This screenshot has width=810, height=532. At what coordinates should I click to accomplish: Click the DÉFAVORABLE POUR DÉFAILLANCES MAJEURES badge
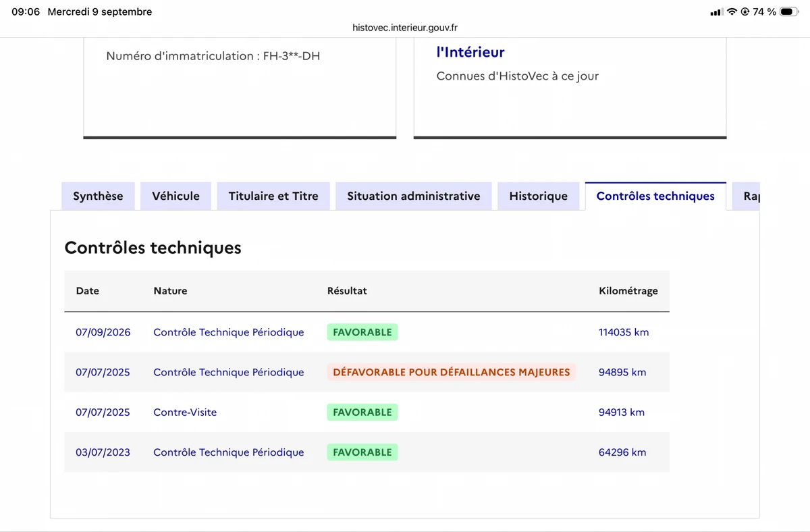pos(452,372)
